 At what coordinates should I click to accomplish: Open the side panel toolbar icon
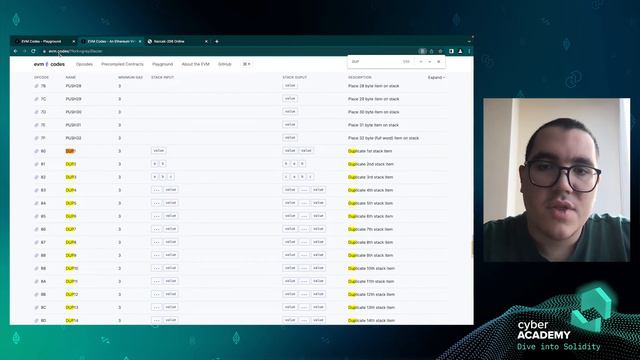pyautogui.click(x=451, y=51)
